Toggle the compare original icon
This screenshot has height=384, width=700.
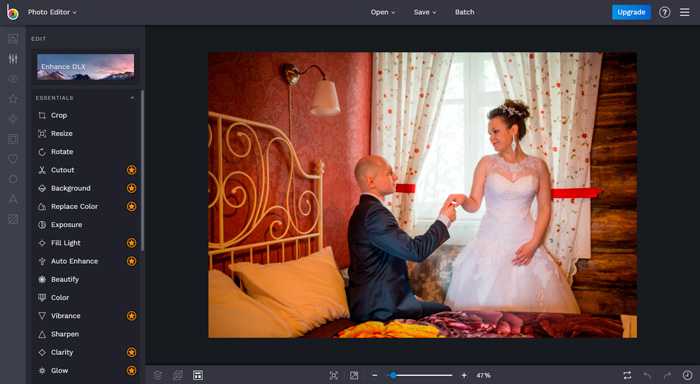(627, 376)
